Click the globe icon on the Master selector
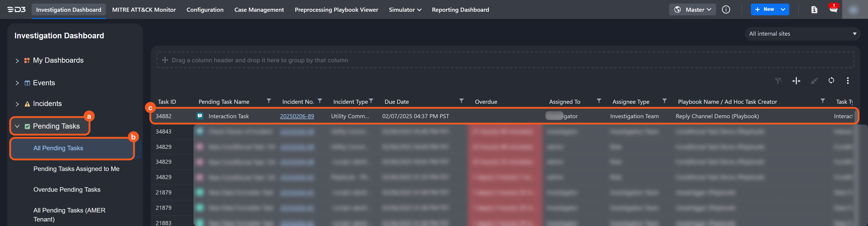The height and width of the screenshot is (226, 868). [x=678, y=10]
